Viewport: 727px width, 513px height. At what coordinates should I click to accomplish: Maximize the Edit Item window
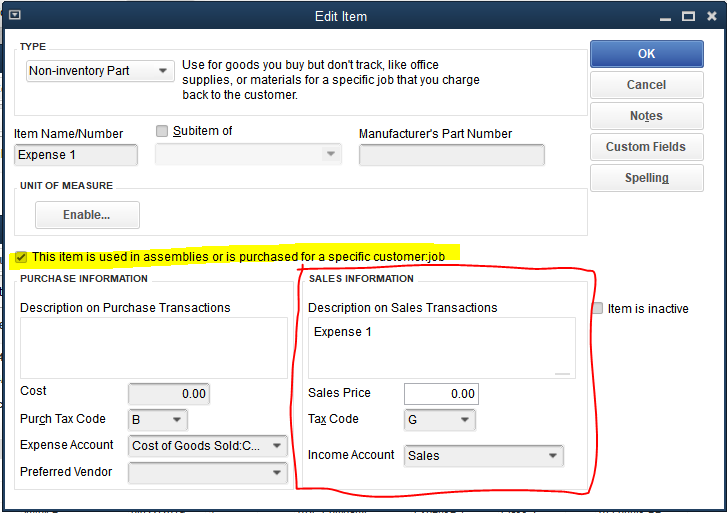tap(687, 16)
